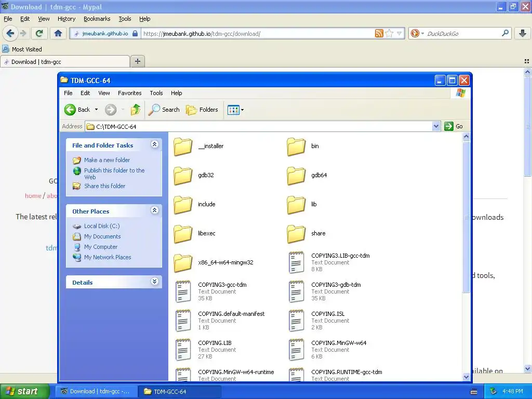Image resolution: width=532 pixels, height=399 pixels.
Task: Select COPYING3.LIB-gcc-tdm text document
Action: (x=329, y=262)
